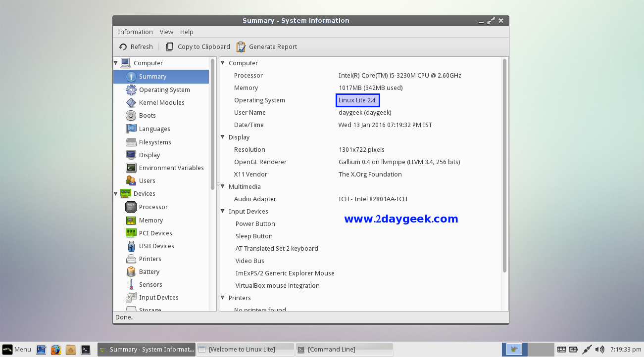Click the volume icon in system tray
Viewport: 644px width, 357px height.
click(x=600, y=350)
